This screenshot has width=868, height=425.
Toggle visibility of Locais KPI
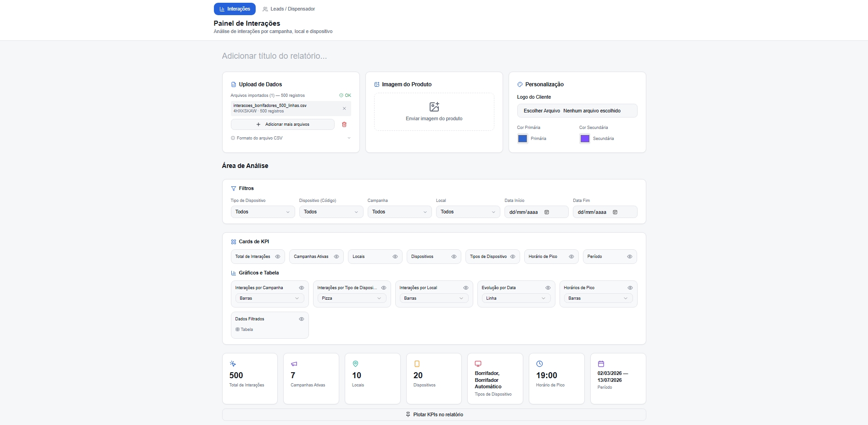pos(395,257)
